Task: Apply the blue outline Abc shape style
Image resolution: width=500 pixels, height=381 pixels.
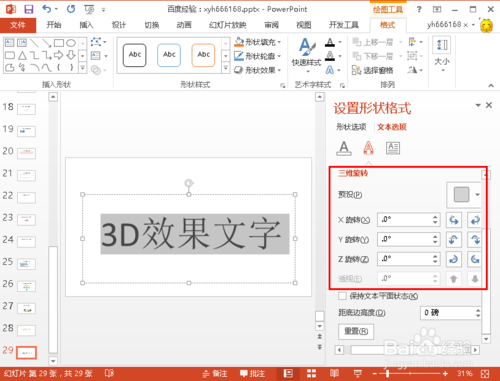Action: [x=169, y=55]
